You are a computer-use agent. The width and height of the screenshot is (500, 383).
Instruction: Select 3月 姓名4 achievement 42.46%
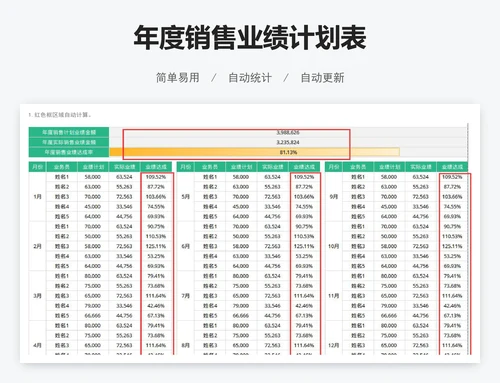[x=156, y=306]
